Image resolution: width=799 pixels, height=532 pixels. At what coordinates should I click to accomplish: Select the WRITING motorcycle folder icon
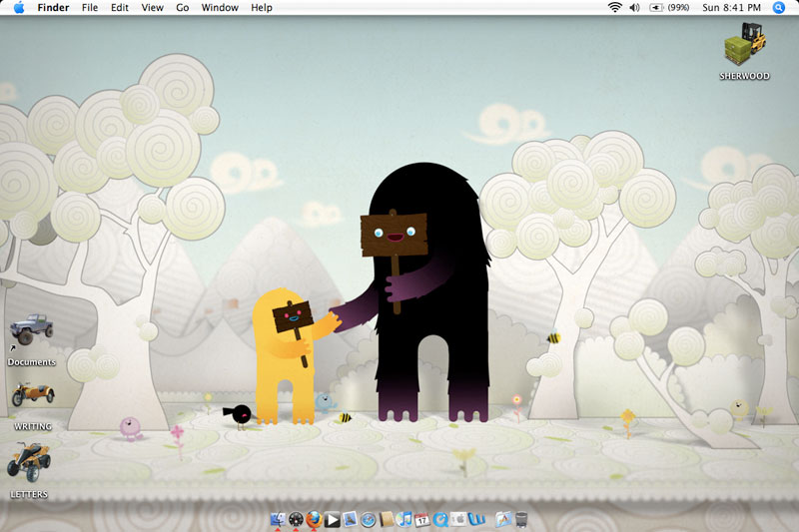click(x=33, y=394)
